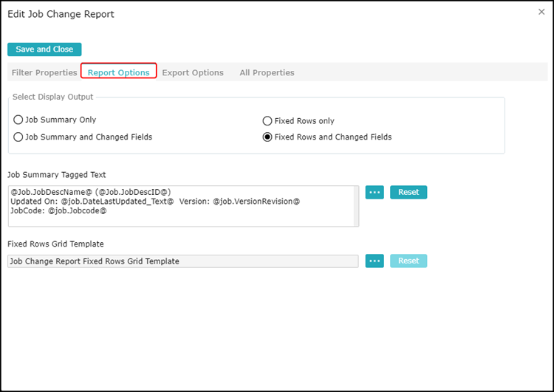Click the Save and Close button
Image resolution: width=554 pixels, height=392 pixels.
click(x=44, y=49)
